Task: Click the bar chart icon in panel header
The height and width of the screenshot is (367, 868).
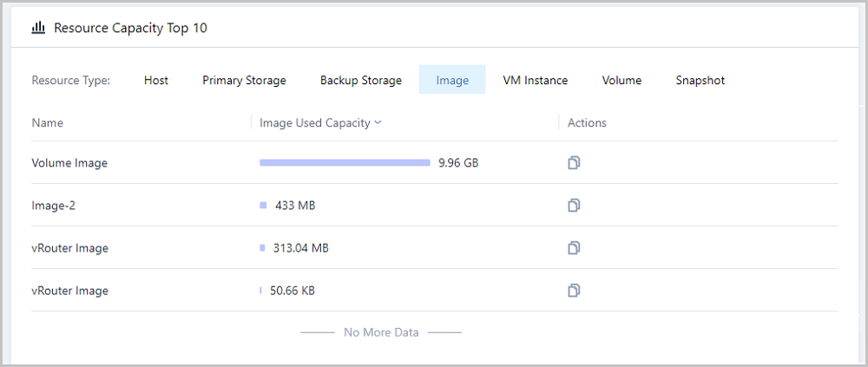Action: click(38, 28)
